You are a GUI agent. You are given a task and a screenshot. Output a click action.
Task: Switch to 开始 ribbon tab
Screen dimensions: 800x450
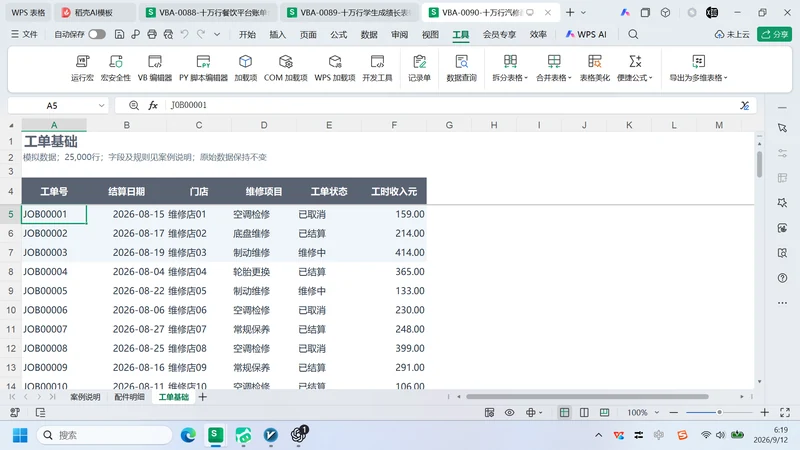click(247, 34)
